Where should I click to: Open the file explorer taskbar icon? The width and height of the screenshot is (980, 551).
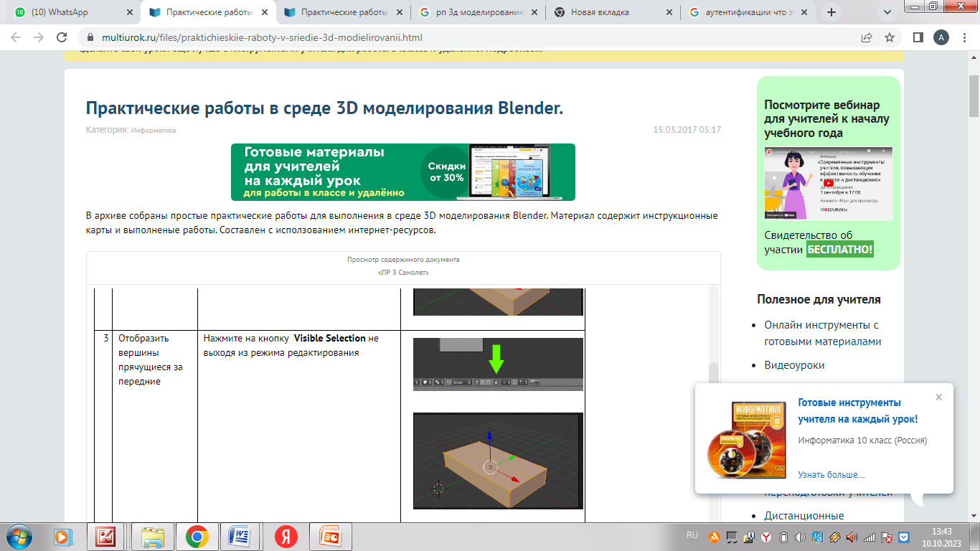coord(152,537)
